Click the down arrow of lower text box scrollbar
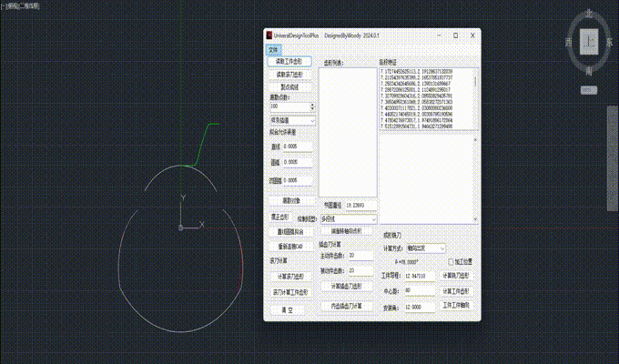This screenshot has width=619, height=364. 475,219
